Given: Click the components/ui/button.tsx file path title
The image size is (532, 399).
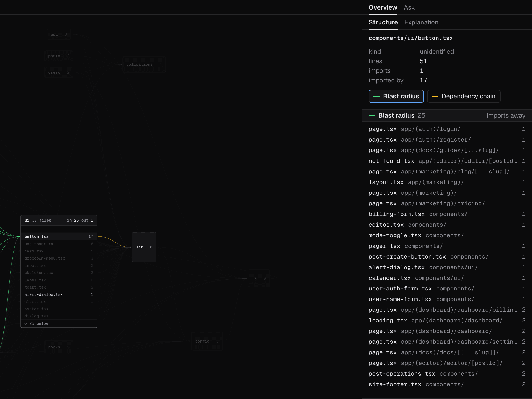Looking at the screenshot, I should 410,38.
